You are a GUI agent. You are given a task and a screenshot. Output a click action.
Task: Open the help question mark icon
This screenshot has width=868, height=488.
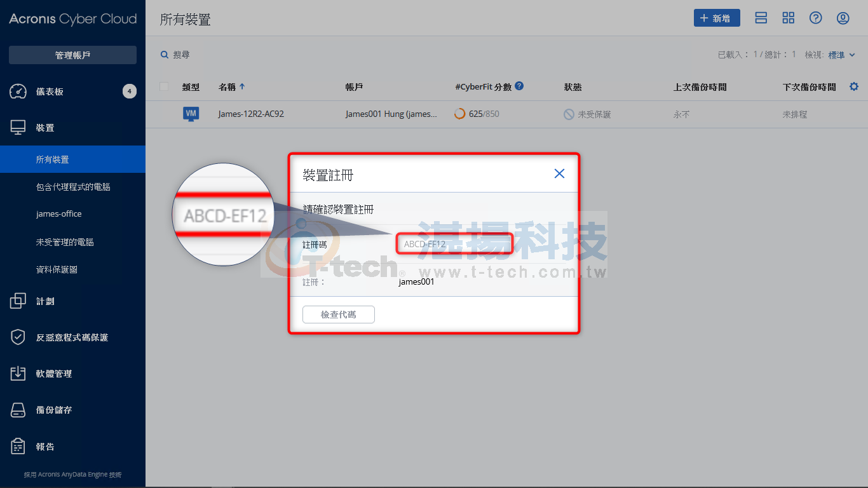816,18
